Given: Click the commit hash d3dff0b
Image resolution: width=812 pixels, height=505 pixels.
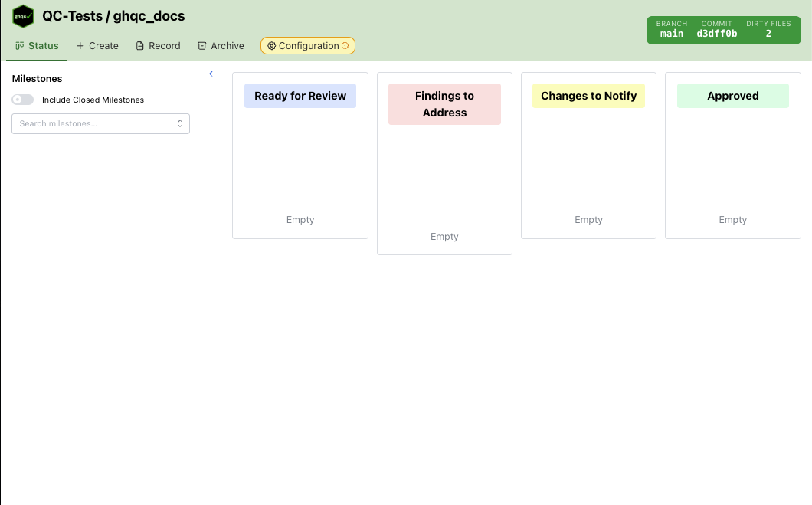Looking at the screenshot, I should (x=716, y=30).
